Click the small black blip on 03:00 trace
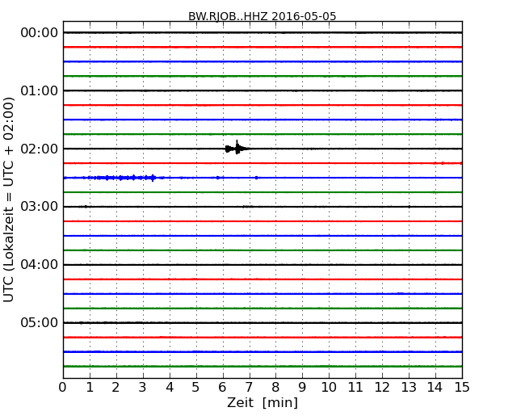This screenshot has width=525, height=420. tap(86, 207)
